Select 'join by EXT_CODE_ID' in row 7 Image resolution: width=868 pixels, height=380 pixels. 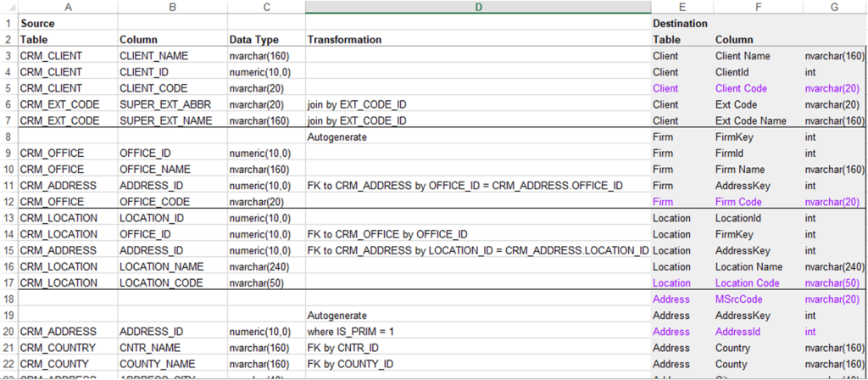coord(478,120)
